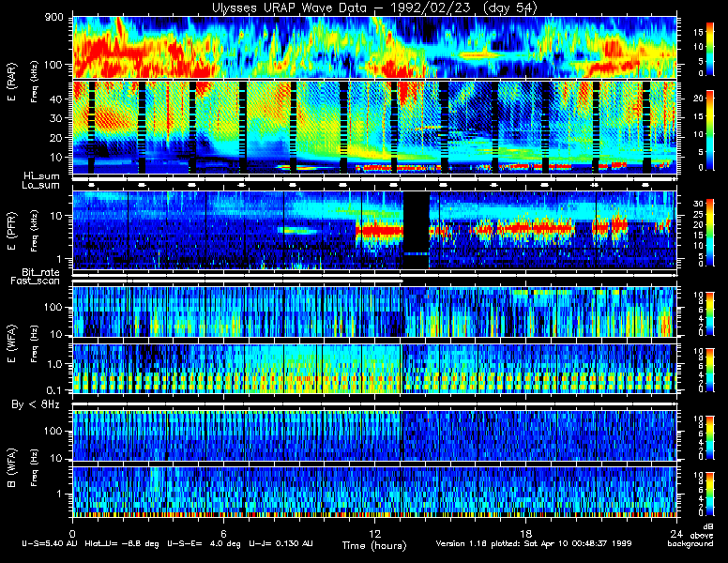Image resolution: width=728 pixels, height=563 pixels.
Task: Click the 'U-S=5.40 AU' footer value
Action: (50, 543)
